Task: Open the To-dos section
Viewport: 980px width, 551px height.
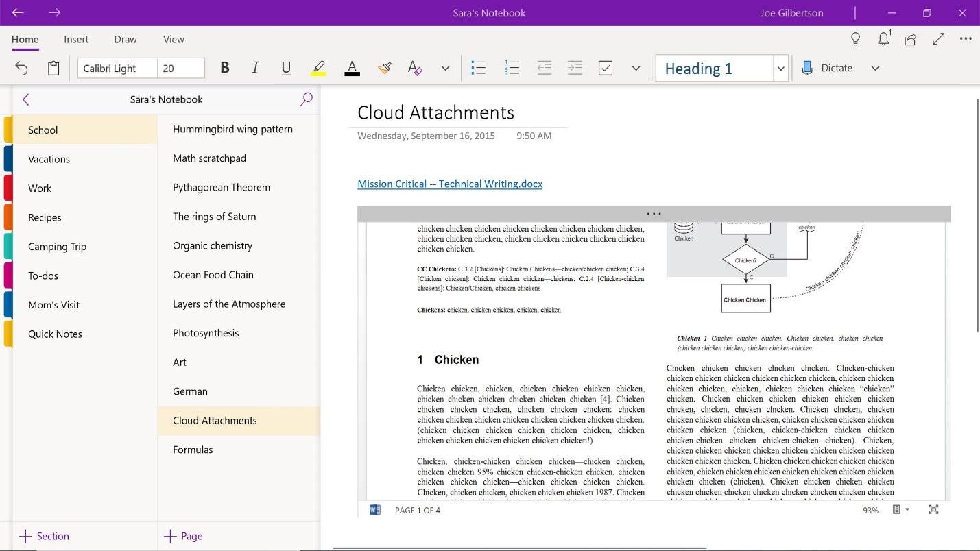Action: tap(85, 275)
